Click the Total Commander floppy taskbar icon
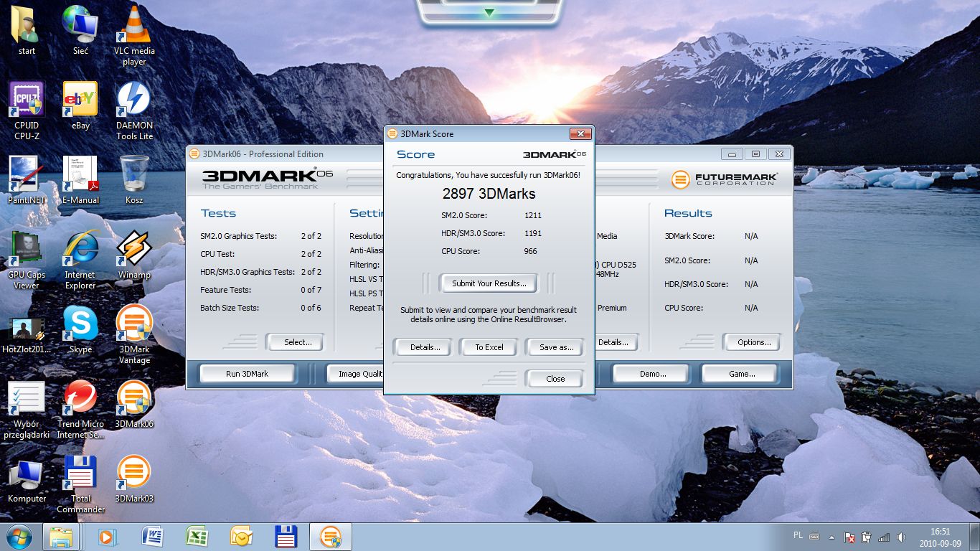 [x=286, y=537]
